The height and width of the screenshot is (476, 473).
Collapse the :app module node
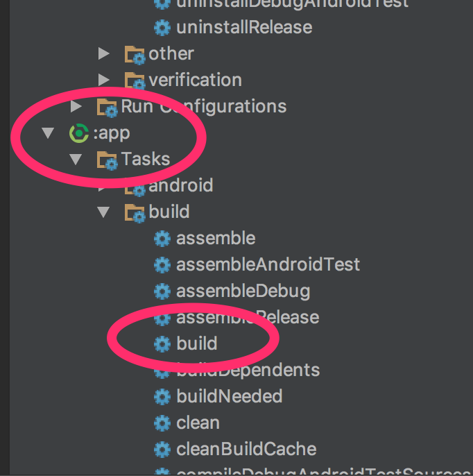pyautogui.click(x=48, y=133)
